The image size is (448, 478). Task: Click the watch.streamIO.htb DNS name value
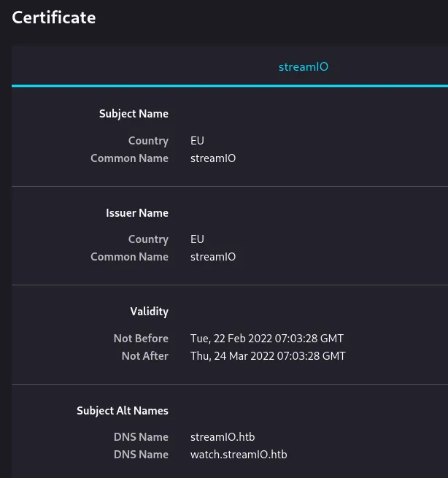[238, 455]
